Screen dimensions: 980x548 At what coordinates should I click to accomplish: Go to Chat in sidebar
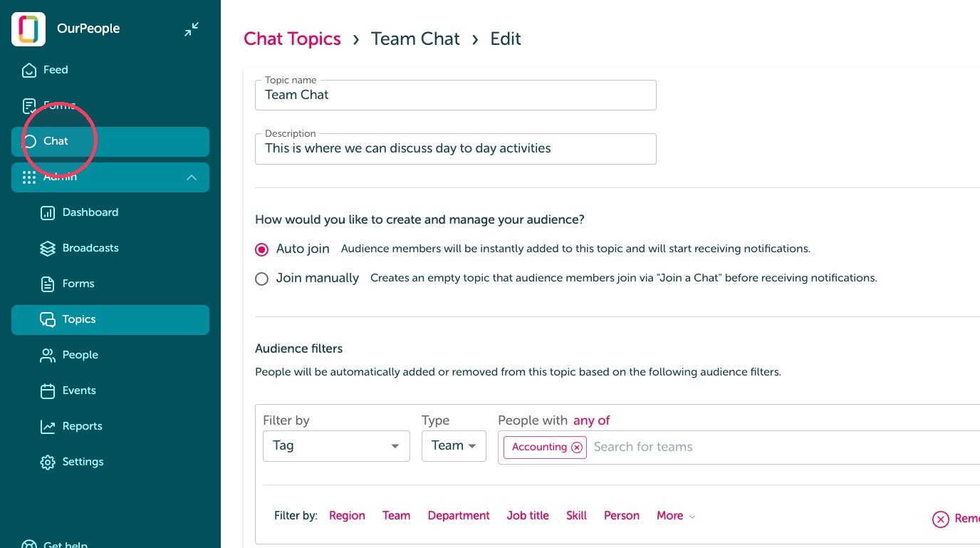click(x=110, y=142)
